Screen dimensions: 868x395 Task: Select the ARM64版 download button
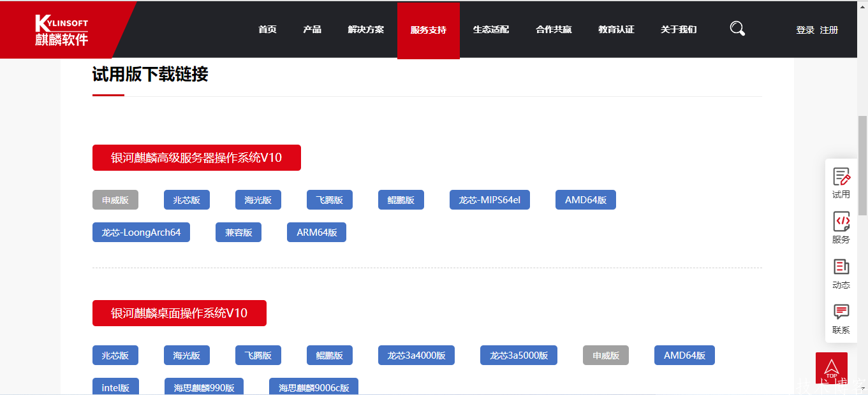[316, 233]
